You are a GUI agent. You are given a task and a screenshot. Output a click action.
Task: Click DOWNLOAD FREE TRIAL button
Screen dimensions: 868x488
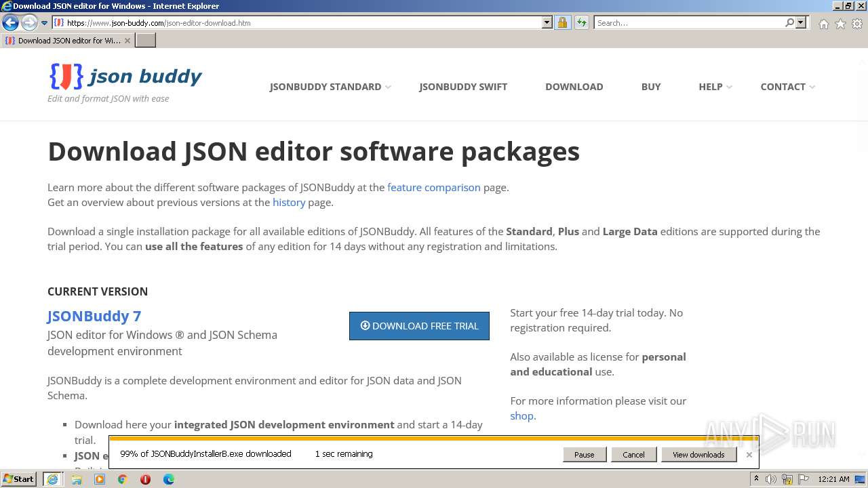[x=419, y=326]
